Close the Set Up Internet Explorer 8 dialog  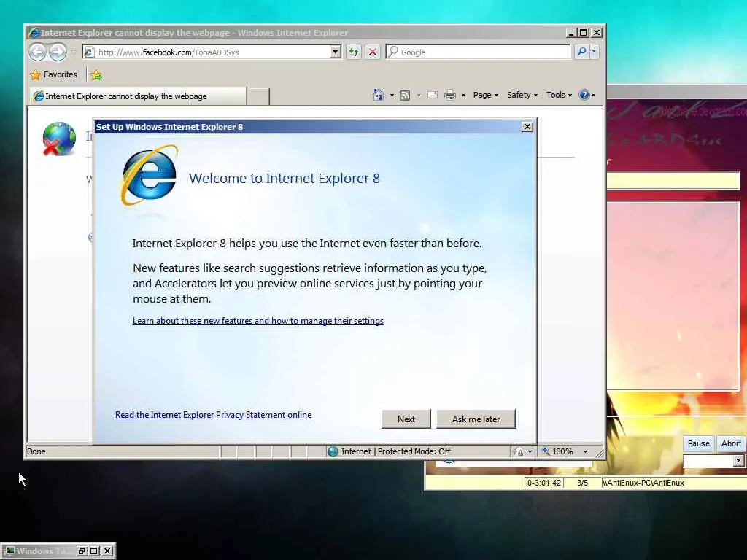pos(527,127)
